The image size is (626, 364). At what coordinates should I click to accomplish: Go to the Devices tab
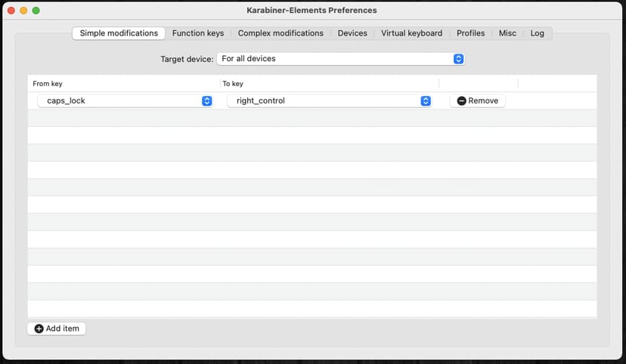(x=352, y=33)
